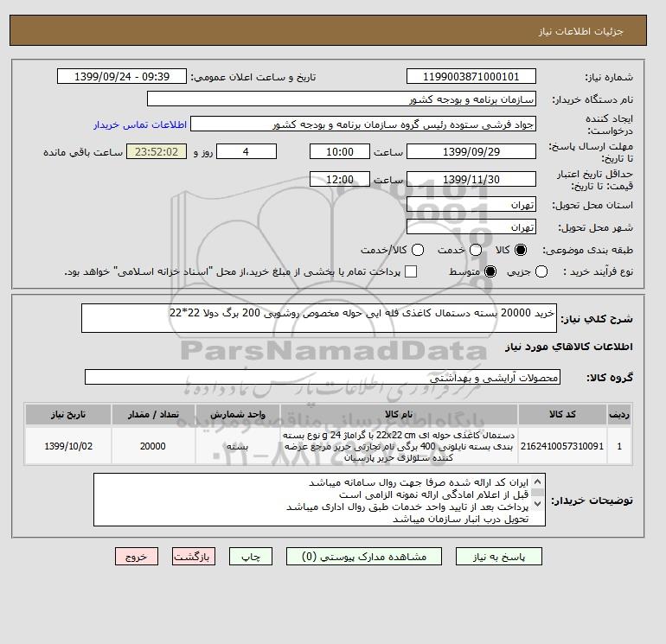Viewport: 666px width, 644px height.
Task: Click the buyer notes scroll down arrow
Action: [x=537, y=504]
